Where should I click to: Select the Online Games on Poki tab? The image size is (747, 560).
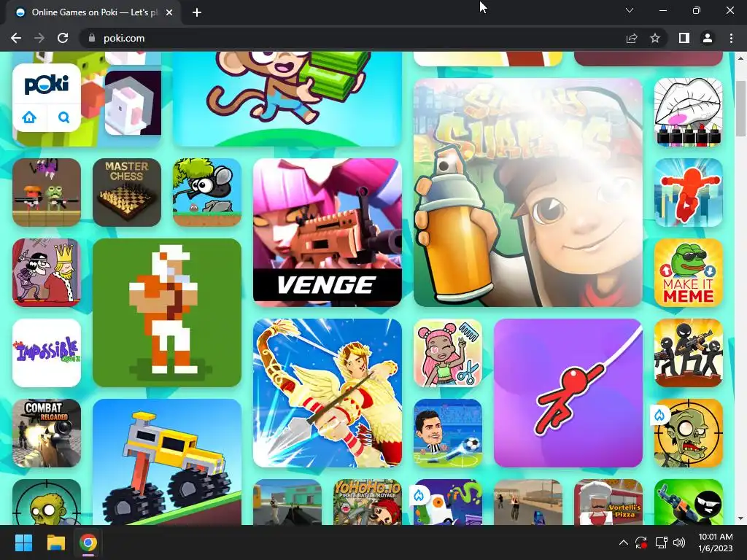(93, 12)
